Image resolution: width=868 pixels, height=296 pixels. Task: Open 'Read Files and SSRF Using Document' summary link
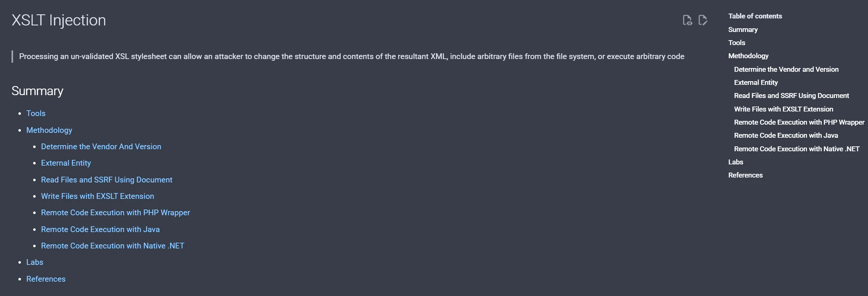point(107,180)
